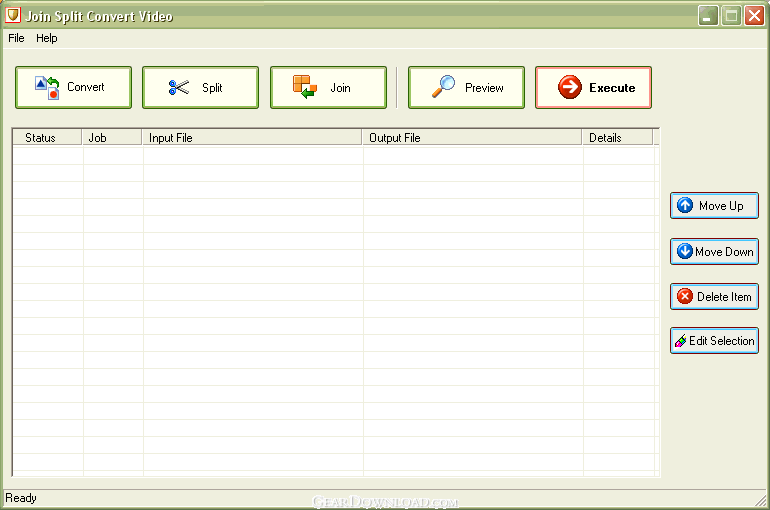Click the Output File column header

click(x=472, y=137)
